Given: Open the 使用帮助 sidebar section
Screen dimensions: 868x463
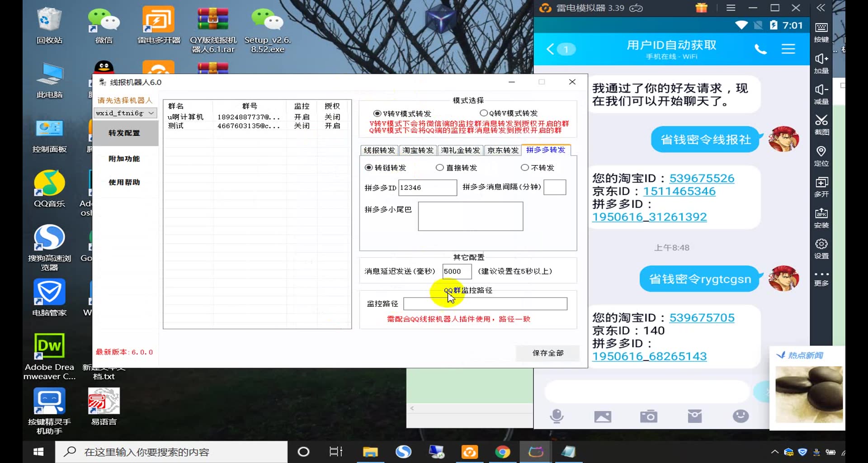Looking at the screenshot, I should click(124, 182).
